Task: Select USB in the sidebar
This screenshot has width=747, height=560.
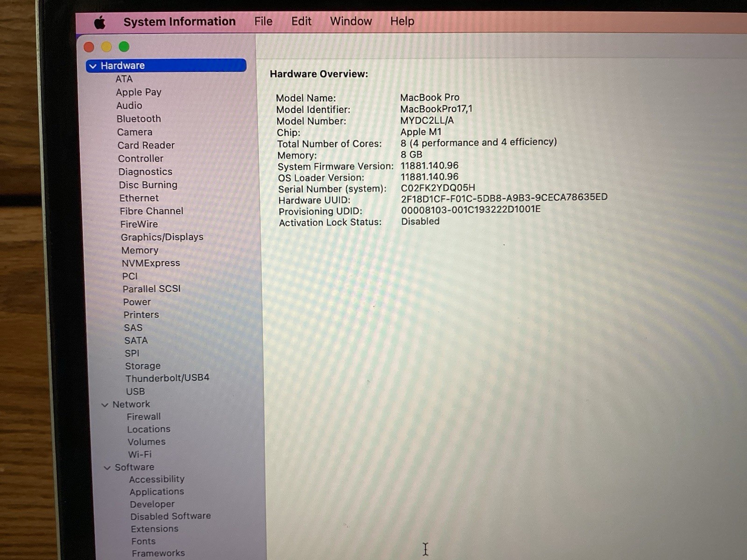Action: tap(135, 391)
